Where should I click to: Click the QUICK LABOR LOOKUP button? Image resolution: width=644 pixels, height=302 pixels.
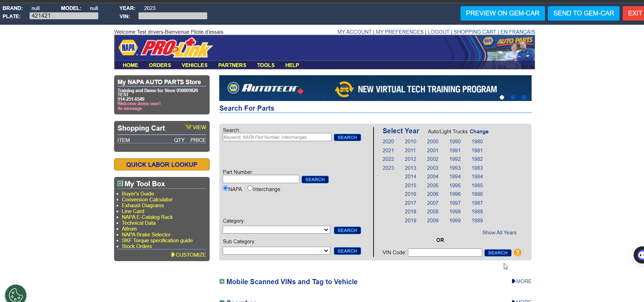tap(162, 165)
